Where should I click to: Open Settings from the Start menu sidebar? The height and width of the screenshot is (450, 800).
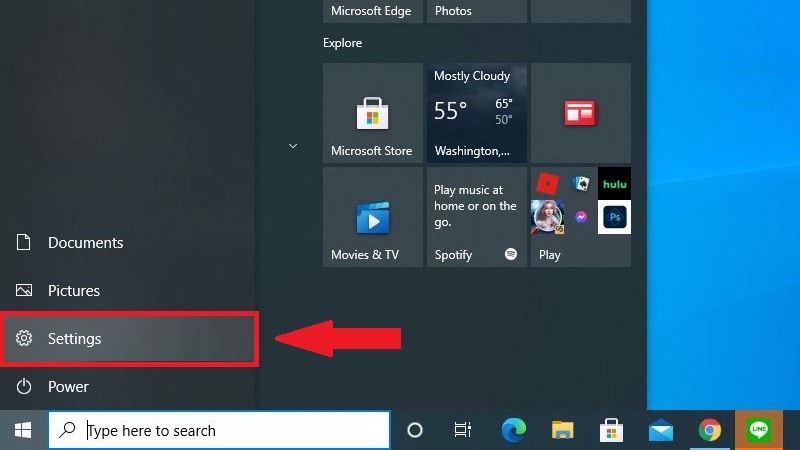(128, 338)
